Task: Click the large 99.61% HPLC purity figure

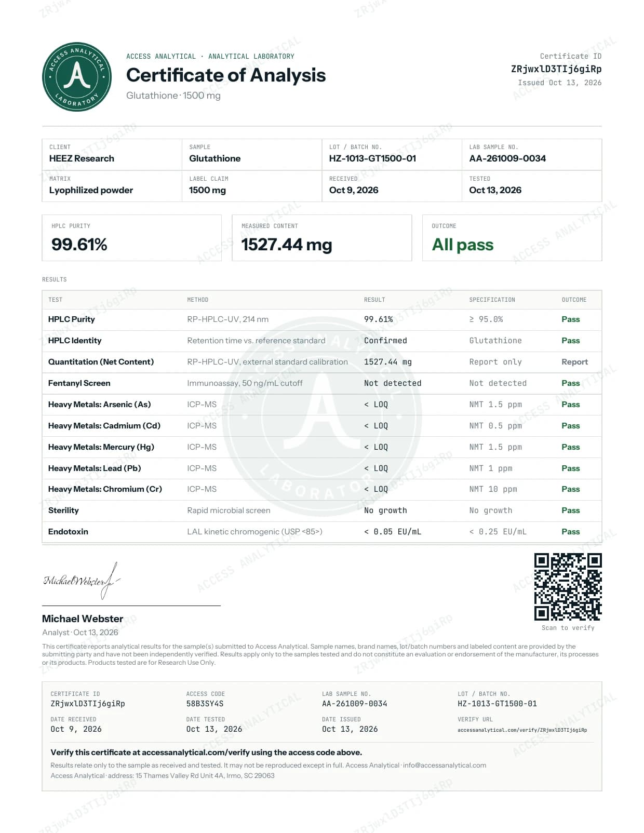Action: pos(79,245)
